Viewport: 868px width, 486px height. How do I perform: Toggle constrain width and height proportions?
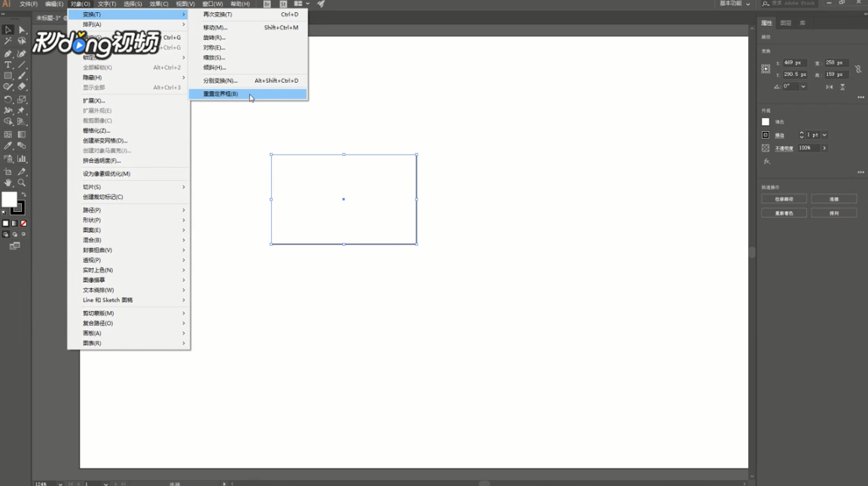coord(858,69)
